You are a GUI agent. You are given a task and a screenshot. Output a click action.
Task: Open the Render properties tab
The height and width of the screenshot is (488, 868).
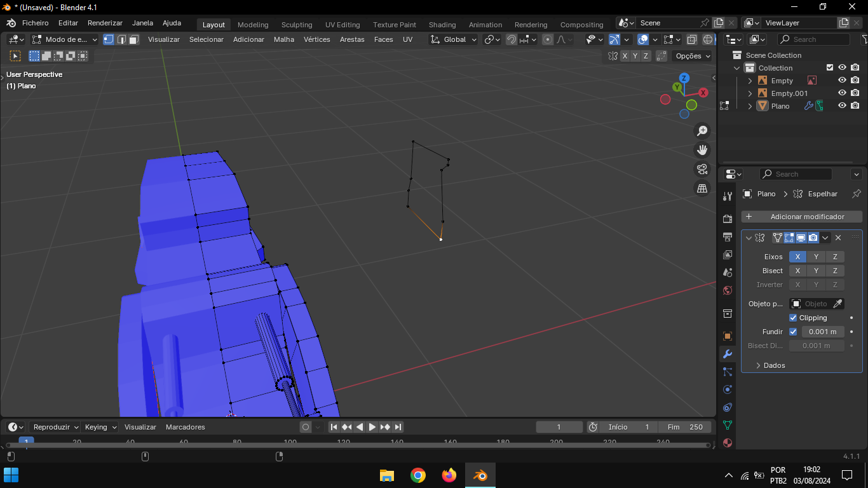point(728,219)
